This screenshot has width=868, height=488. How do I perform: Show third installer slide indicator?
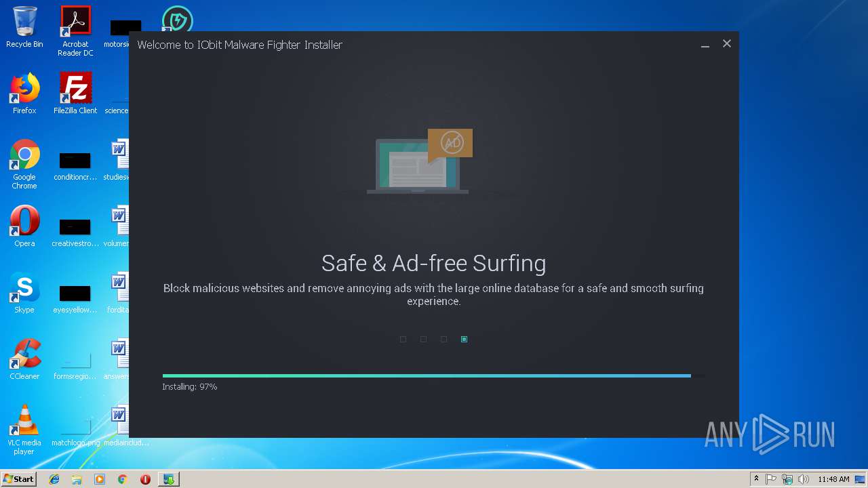click(x=443, y=339)
